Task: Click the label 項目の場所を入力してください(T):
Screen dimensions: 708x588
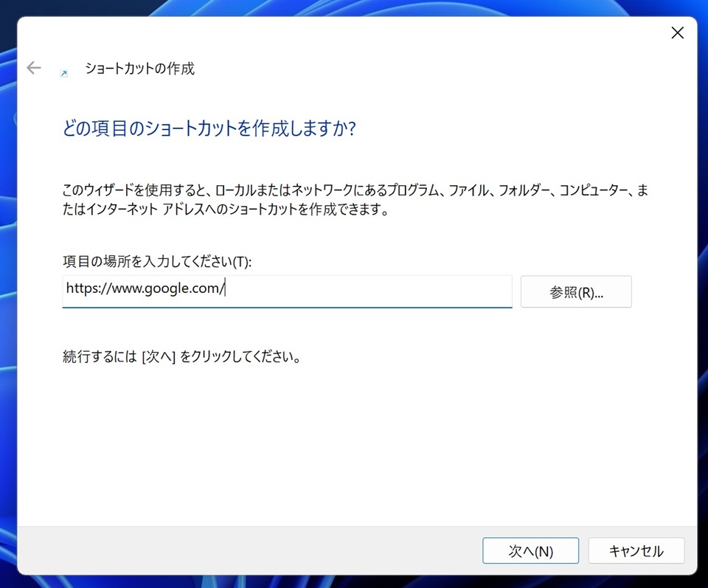Action: click(157, 261)
